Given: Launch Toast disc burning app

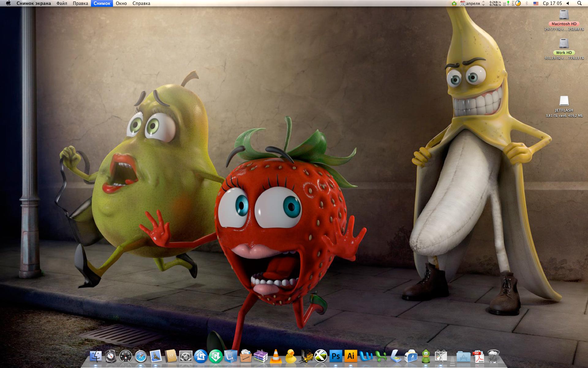Looking at the screenshot, I should [411, 356].
